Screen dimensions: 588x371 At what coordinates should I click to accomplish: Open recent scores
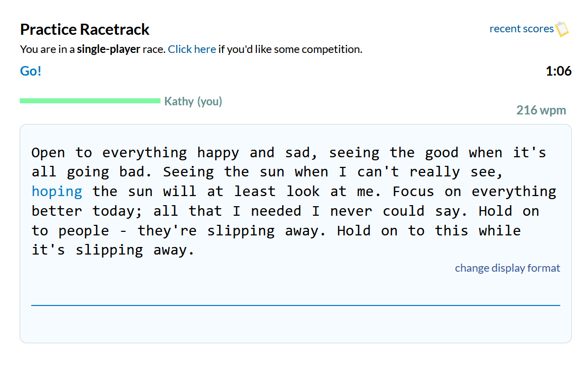(521, 29)
